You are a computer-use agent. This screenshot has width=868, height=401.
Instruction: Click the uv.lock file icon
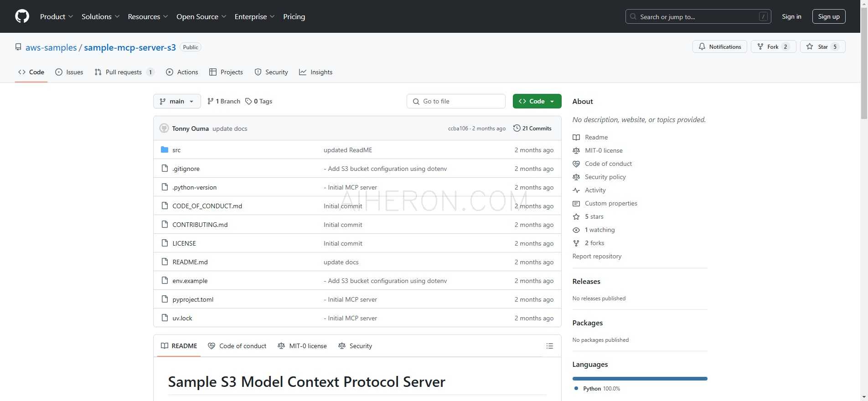pos(165,318)
